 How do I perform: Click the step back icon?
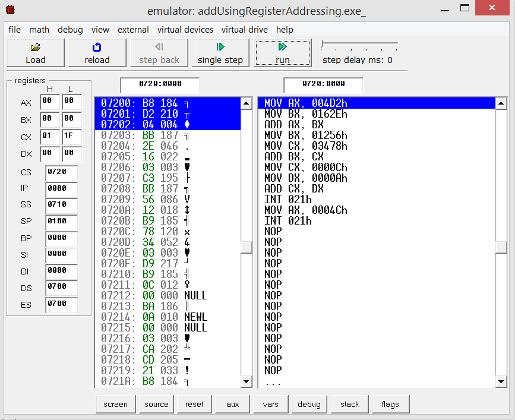(x=159, y=52)
